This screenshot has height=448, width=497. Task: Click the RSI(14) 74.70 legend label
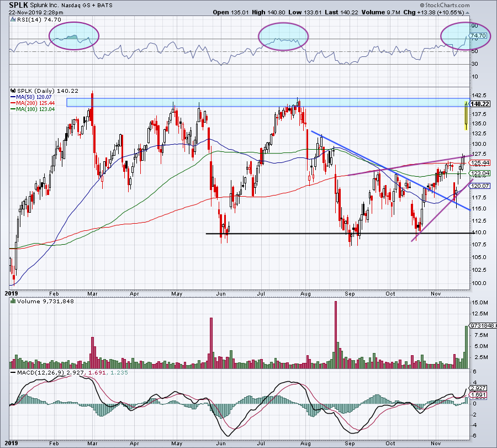click(39, 20)
